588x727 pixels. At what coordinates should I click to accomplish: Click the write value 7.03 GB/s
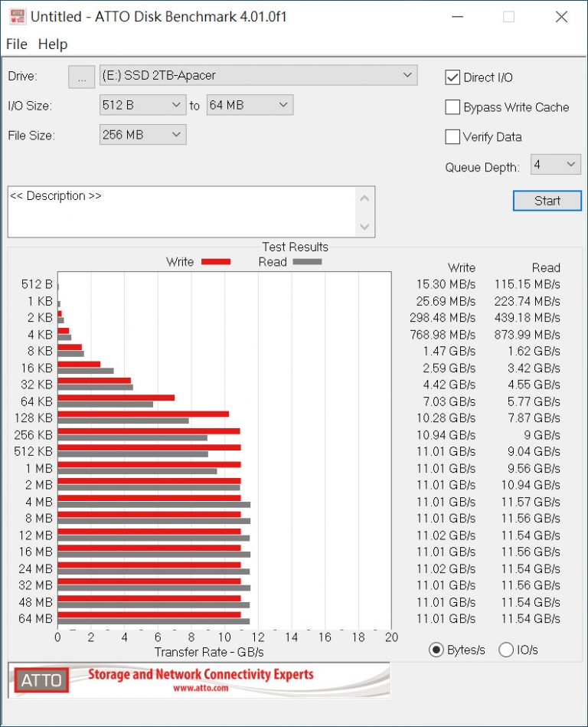pos(449,401)
